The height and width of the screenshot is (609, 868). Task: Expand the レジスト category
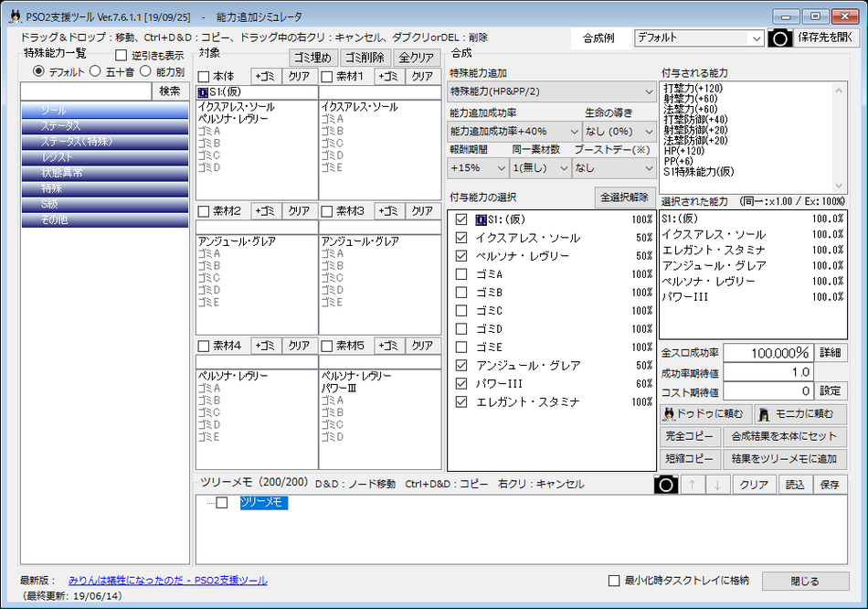click(105, 157)
